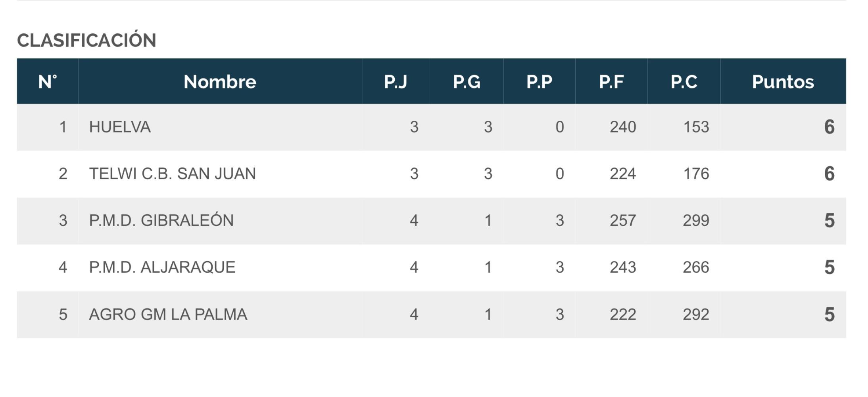Open the P.M.D. GIBRALEÓN team entry
This screenshot has height=397, width=868.
161,220
